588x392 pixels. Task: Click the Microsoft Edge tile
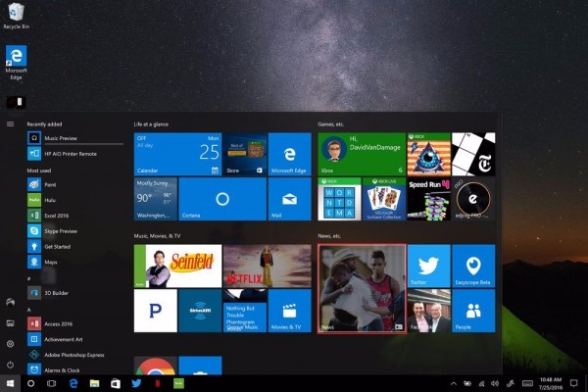click(289, 155)
